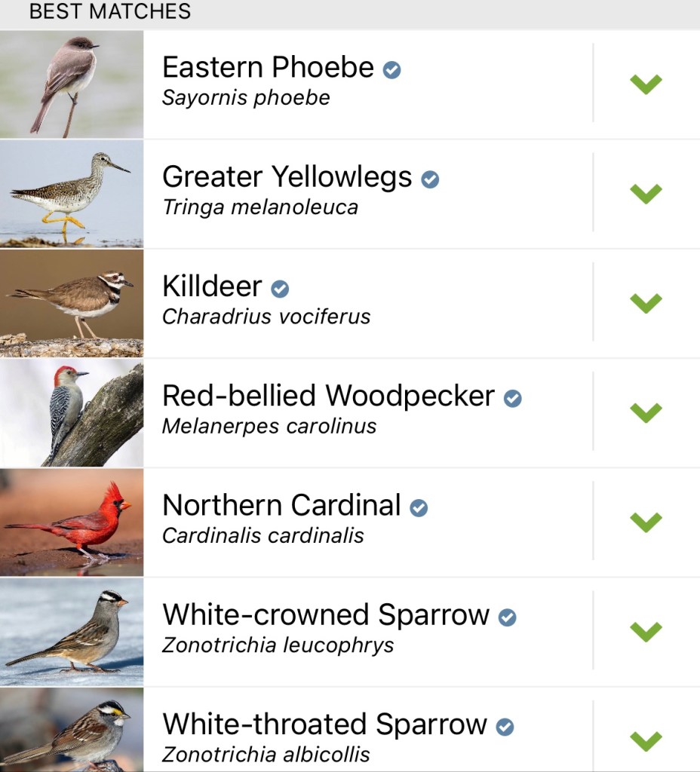This screenshot has width=700, height=772.
Task: Expand the White-crowned Sparrow chevron
Action: [x=646, y=631]
